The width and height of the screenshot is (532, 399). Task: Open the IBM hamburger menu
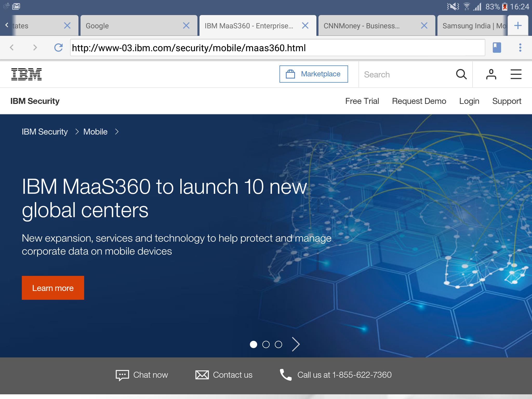pos(516,74)
